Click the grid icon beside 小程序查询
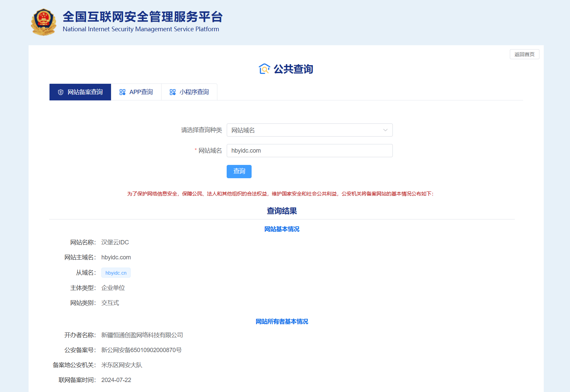The width and height of the screenshot is (570, 392). point(172,92)
